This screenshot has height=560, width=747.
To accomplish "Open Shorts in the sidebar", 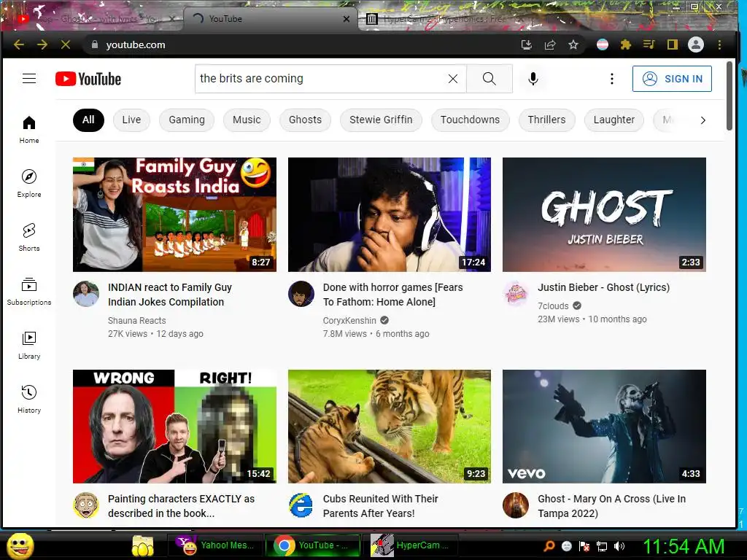I will (x=29, y=237).
